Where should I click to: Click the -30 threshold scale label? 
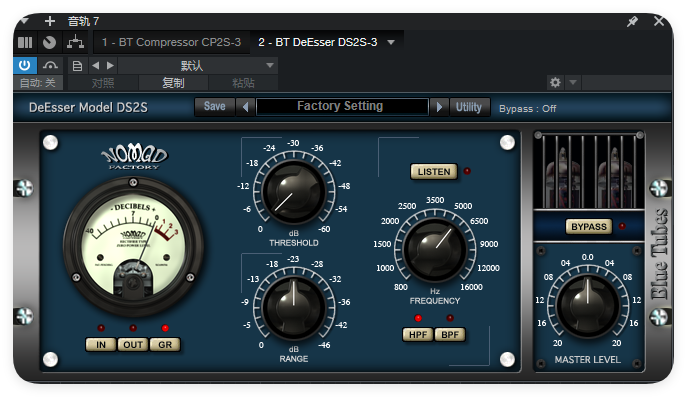click(293, 143)
